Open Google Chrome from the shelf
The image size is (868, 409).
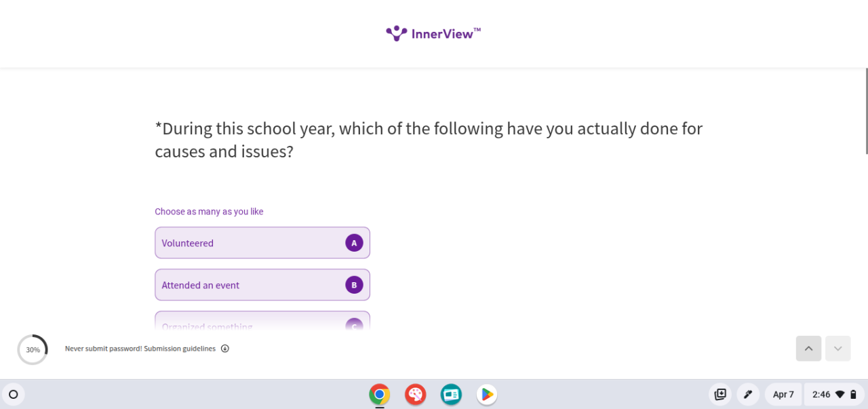[x=380, y=394]
